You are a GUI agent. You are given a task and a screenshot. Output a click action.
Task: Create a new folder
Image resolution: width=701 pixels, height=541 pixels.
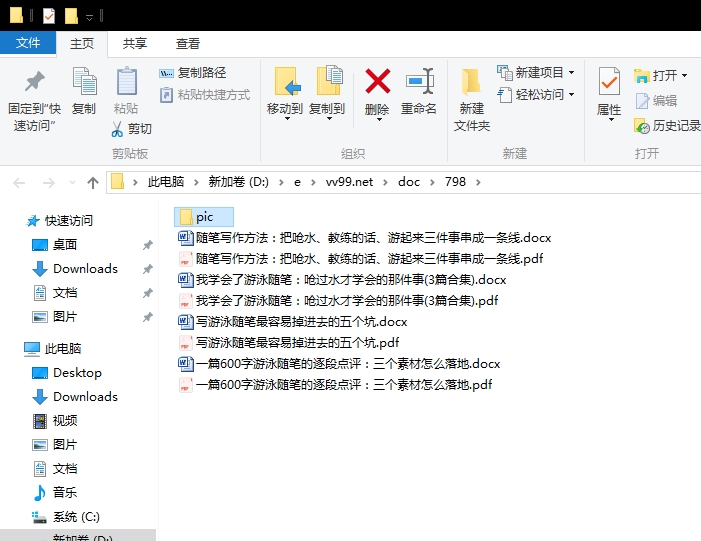click(472, 101)
